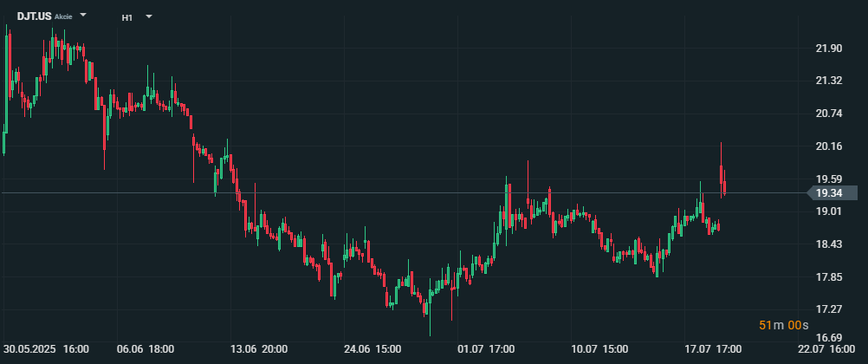
Task: Click the 20.16 price axis label
Action: pyautogui.click(x=829, y=146)
